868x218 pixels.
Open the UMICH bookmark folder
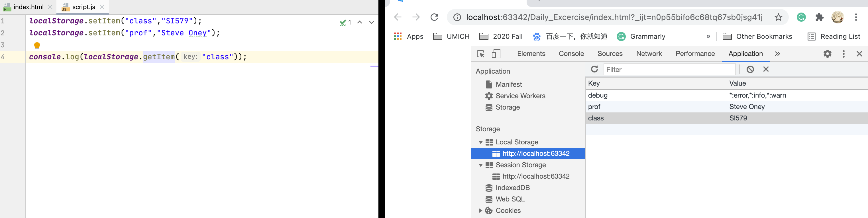(x=451, y=37)
